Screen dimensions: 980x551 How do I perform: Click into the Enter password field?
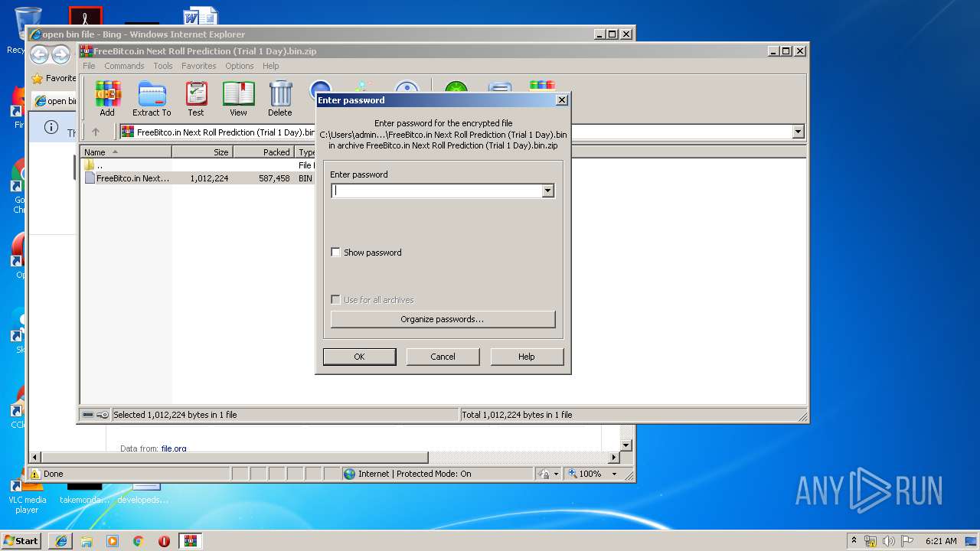[x=436, y=191]
